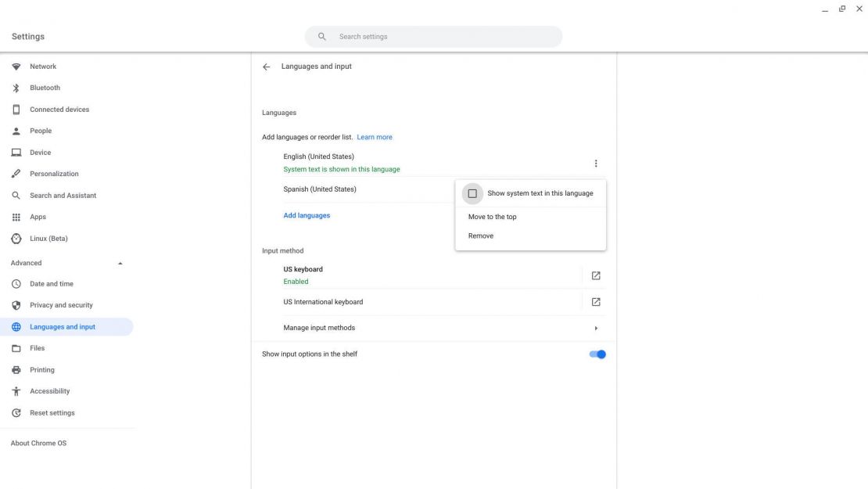The image size is (868, 489).
Task: Check Show system text in this language
Action: [x=473, y=192]
